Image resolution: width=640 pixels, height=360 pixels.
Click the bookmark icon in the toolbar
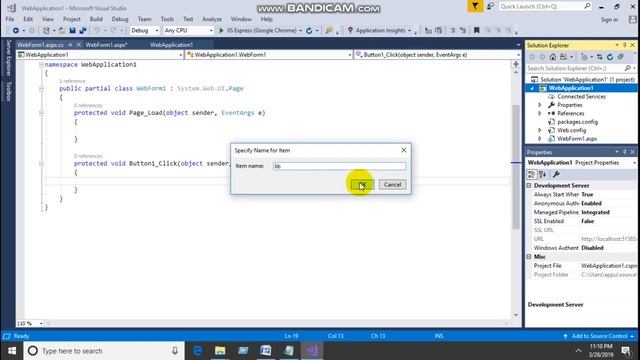(x=476, y=31)
